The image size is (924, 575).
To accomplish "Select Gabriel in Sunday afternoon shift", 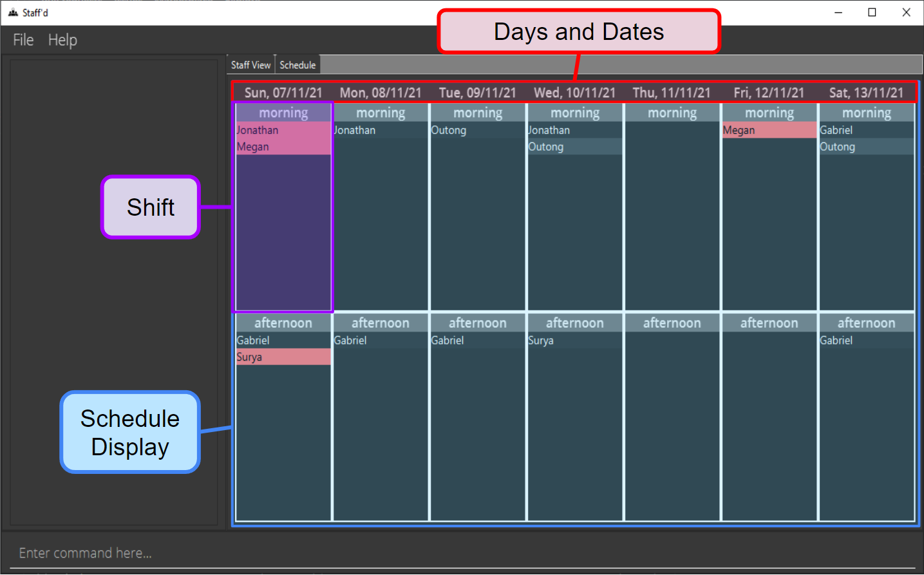I will point(283,340).
